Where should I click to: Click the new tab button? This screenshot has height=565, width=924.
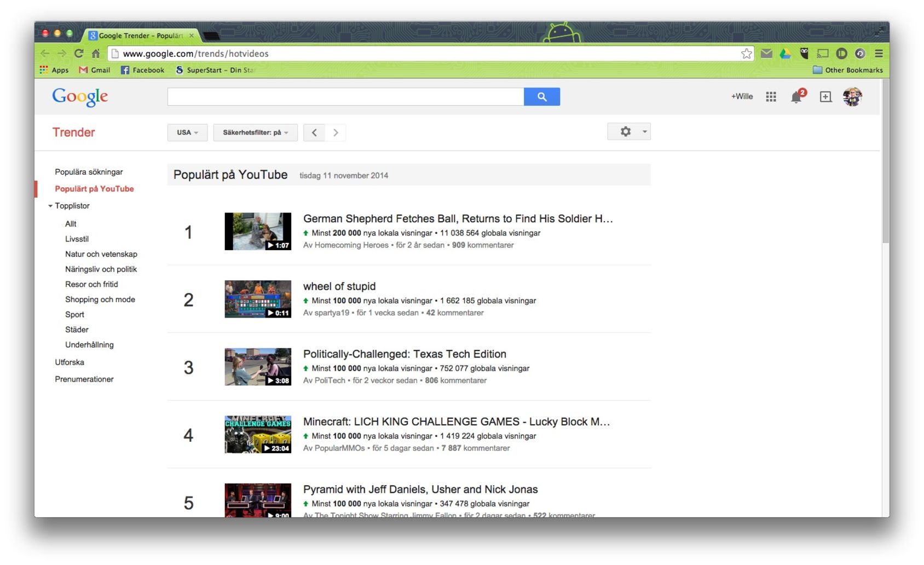point(211,36)
